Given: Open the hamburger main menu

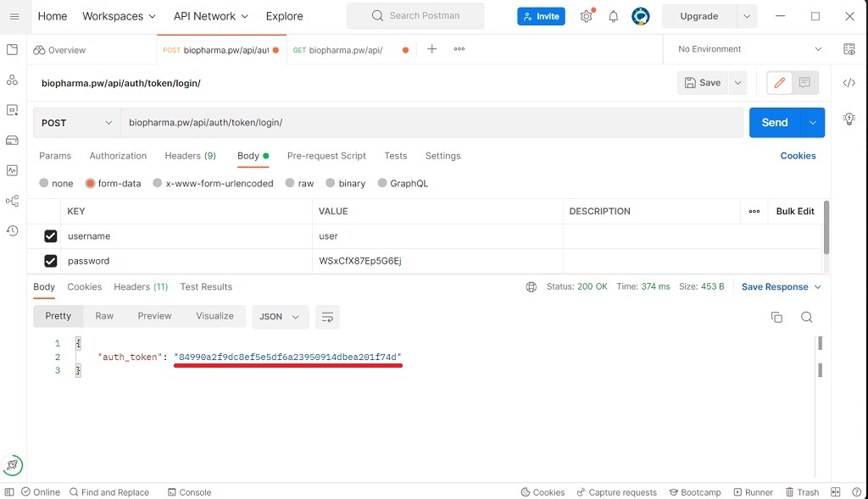Looking at the screenshot, I should [x=14, y=17].
